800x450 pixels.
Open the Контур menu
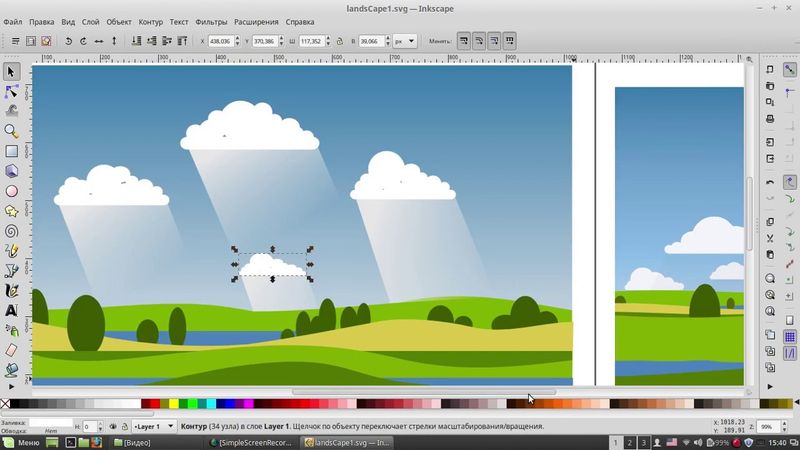(x=151, y=22)
